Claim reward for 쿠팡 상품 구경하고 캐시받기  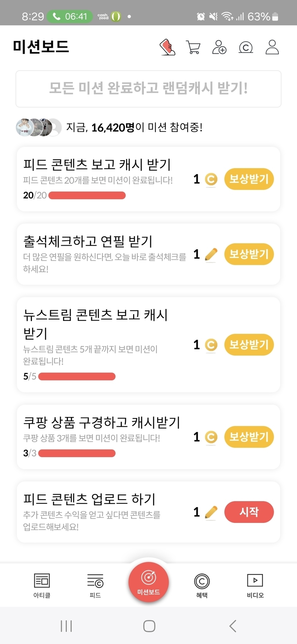coord(249,437)
